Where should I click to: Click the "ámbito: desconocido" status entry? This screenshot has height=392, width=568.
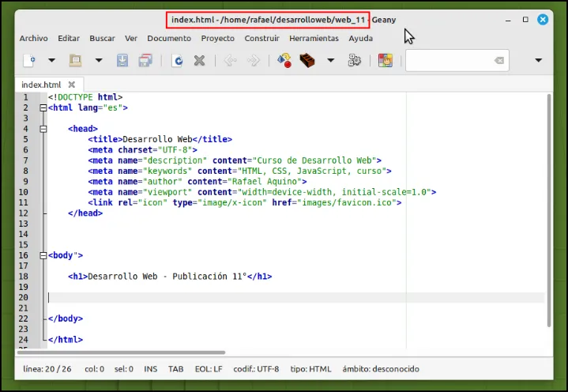(381, 369)
